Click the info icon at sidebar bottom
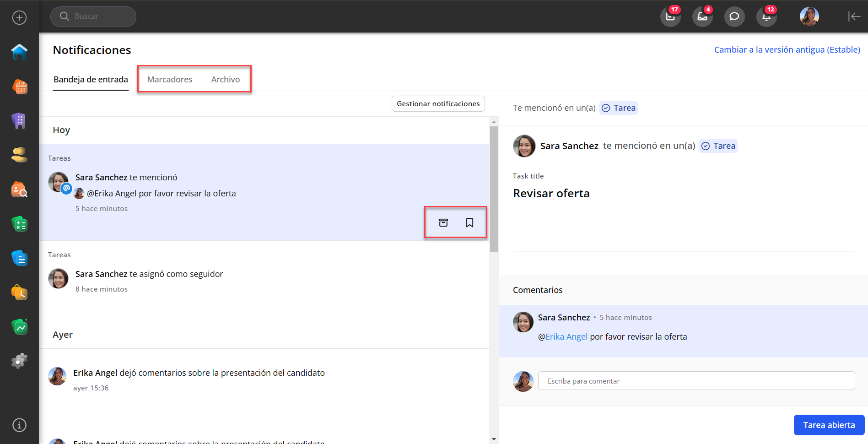This screenshot has height=444, width=868. (x=19, y=425)
